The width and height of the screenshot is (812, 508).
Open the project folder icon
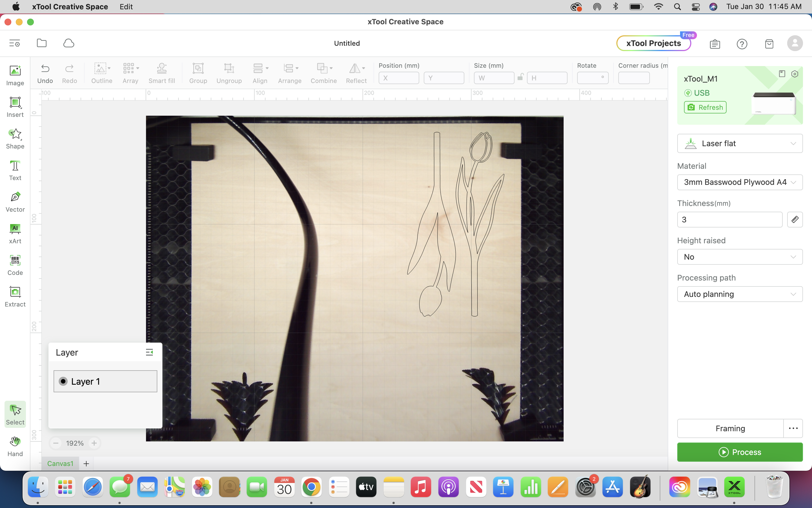[x=42, y=43]
